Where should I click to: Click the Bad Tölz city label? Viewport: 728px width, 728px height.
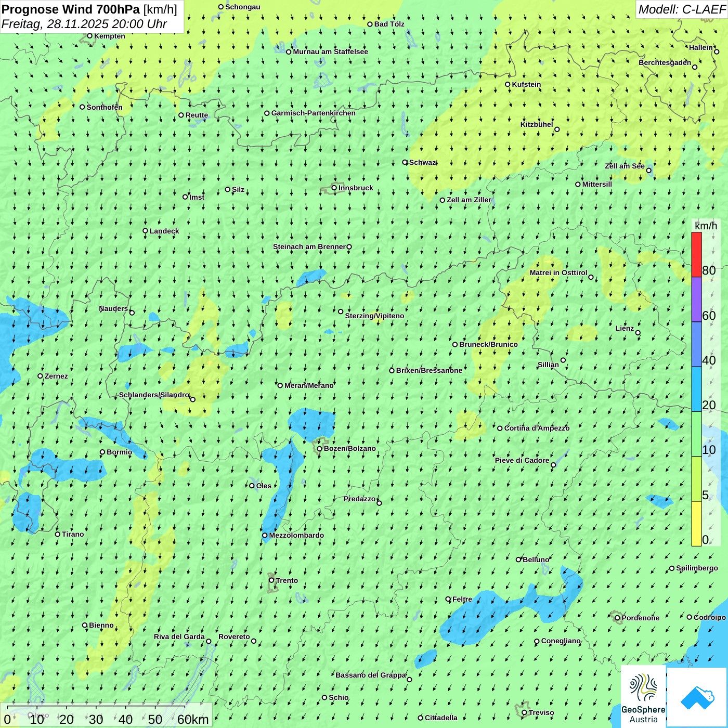(x=389, y=24)
